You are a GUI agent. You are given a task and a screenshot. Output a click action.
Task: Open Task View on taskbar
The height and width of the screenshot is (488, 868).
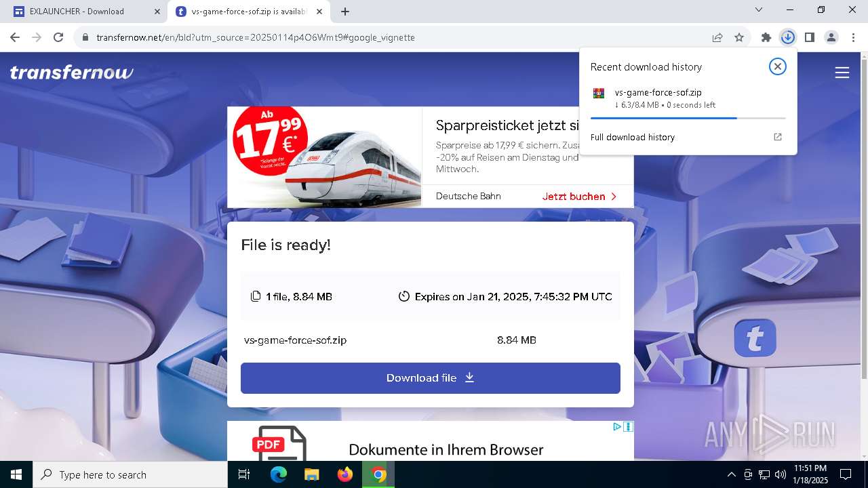click(x=244, y=474)
